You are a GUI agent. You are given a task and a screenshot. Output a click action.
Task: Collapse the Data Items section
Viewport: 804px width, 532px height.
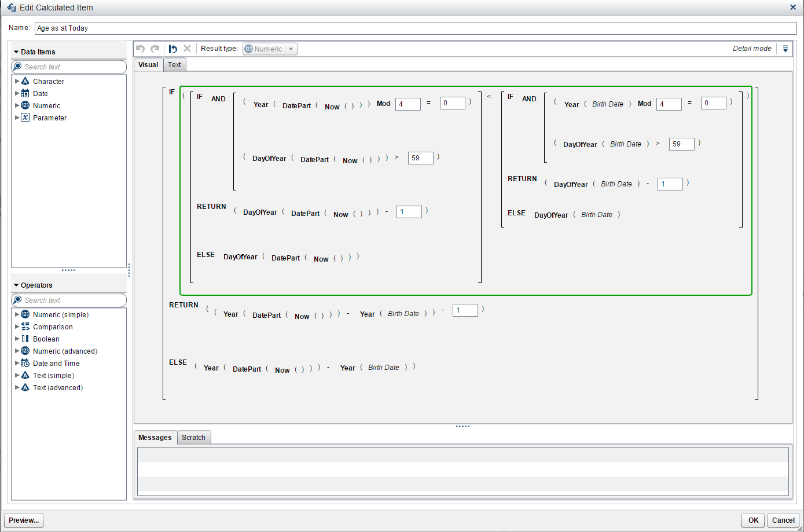click(x=16, y=52)
